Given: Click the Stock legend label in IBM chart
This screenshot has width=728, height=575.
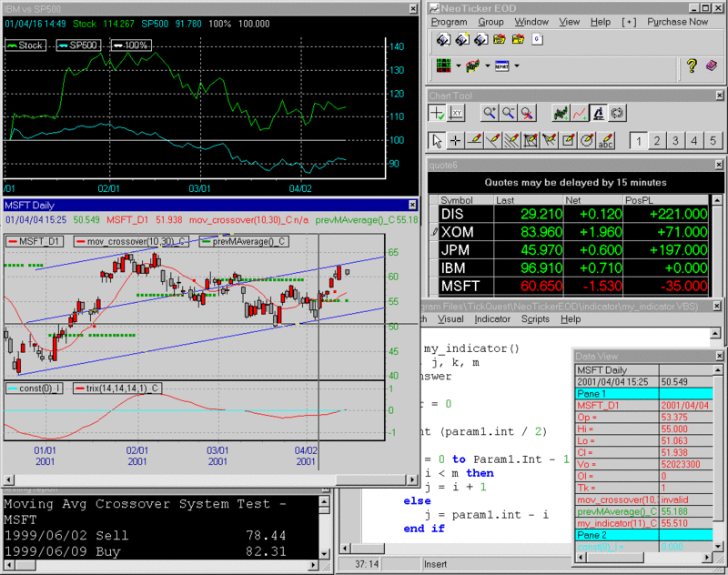Looking at the screenshot, I should coord(25,45).
